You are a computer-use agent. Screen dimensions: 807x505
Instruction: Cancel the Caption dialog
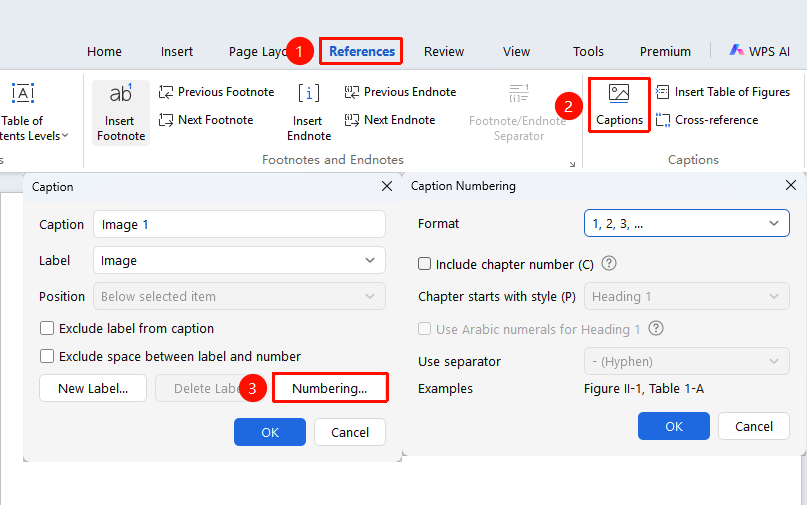point(350,432)
